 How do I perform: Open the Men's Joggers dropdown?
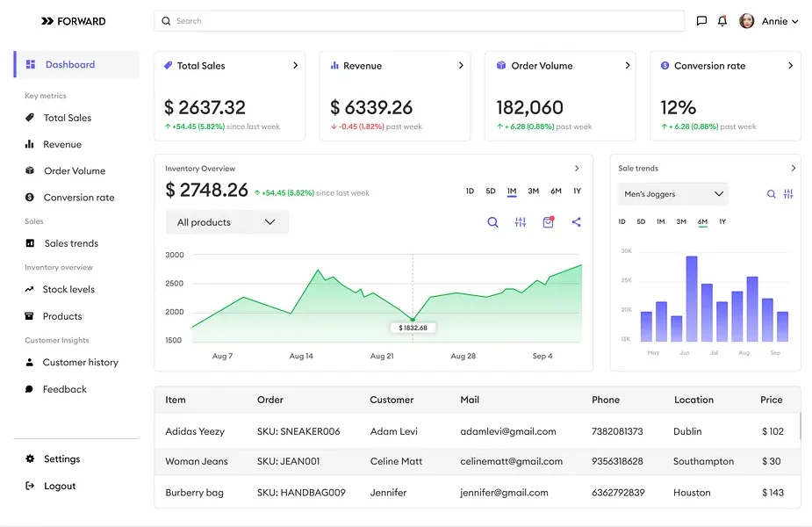(673, 194)
